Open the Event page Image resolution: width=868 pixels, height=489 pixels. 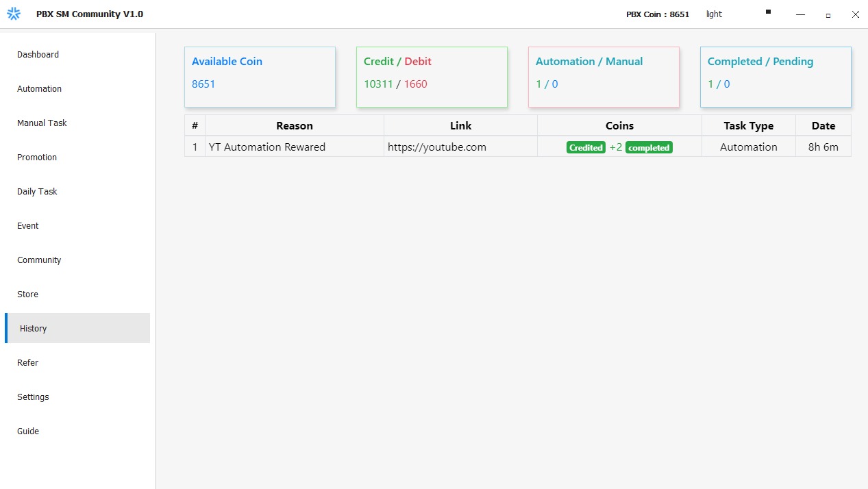tap(28, 226)
